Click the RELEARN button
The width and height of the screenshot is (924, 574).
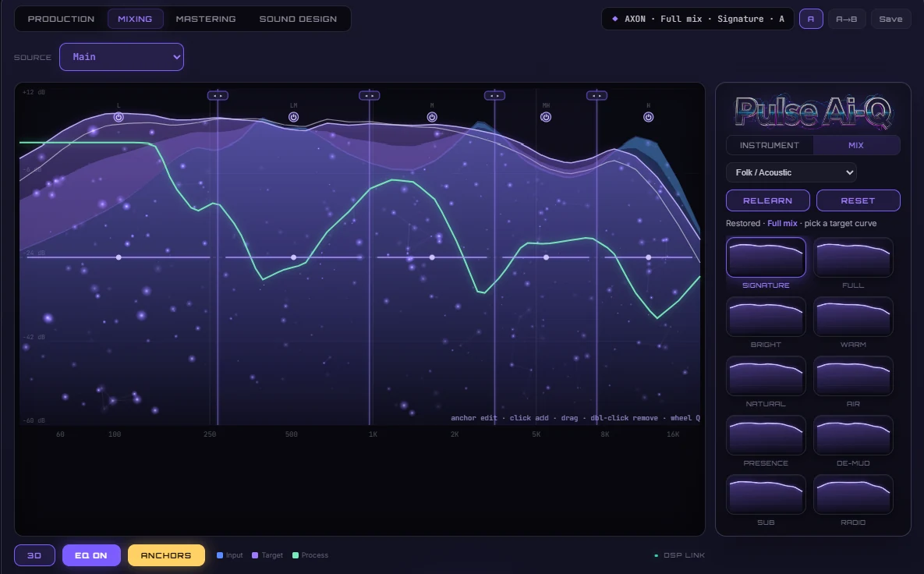coord(768,200)
